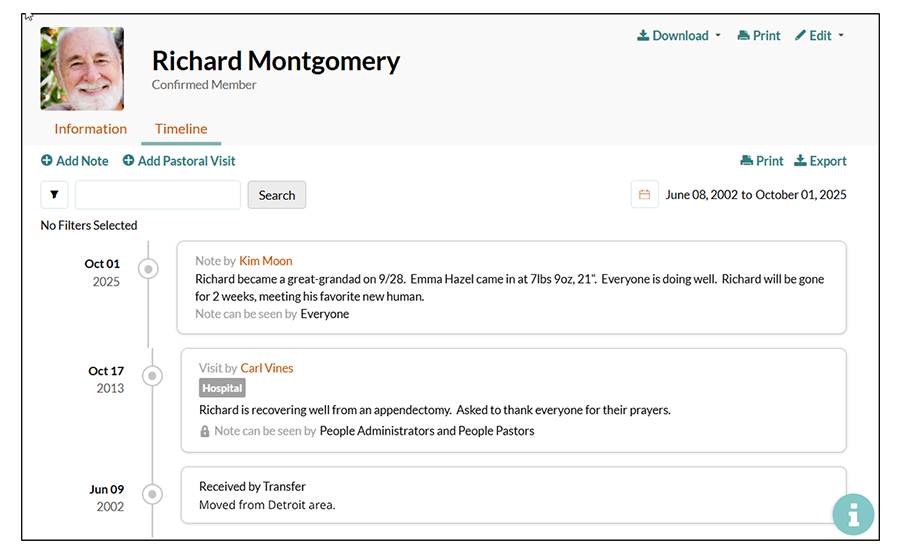900x552 pixels.
Task: Print the timeline using lower Print
Action: (x=761, y=161)
